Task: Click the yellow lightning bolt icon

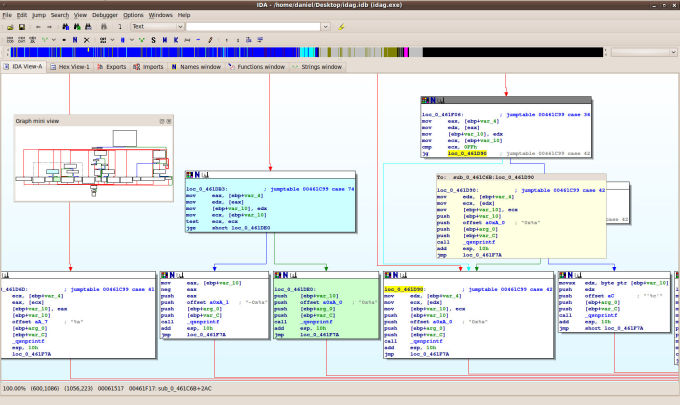Action: click(x=342, y=27)
